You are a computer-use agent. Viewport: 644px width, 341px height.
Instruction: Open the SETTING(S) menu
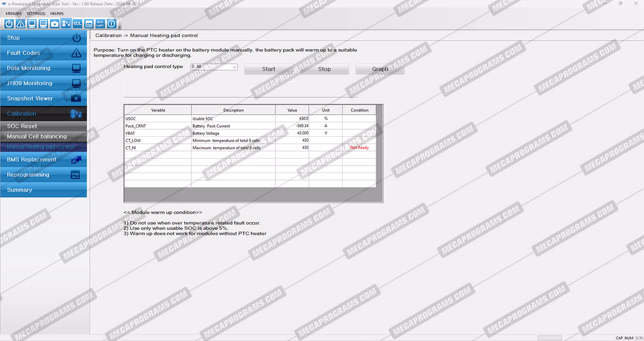pyautogui.click(x=36, y=14)
